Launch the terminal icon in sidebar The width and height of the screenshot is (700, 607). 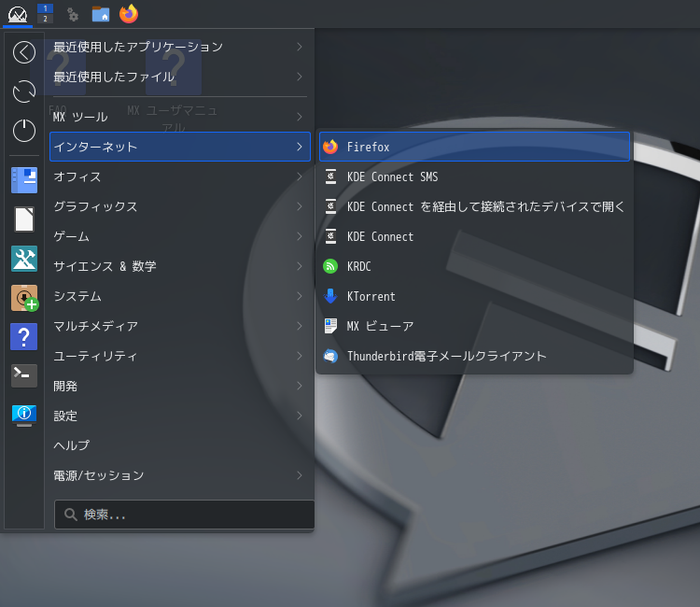click(x=24, y=375)
